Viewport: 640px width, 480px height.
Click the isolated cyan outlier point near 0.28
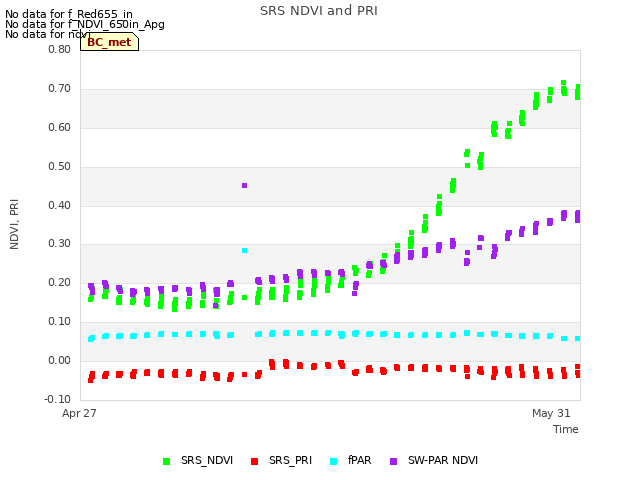(x=244, y=251)
